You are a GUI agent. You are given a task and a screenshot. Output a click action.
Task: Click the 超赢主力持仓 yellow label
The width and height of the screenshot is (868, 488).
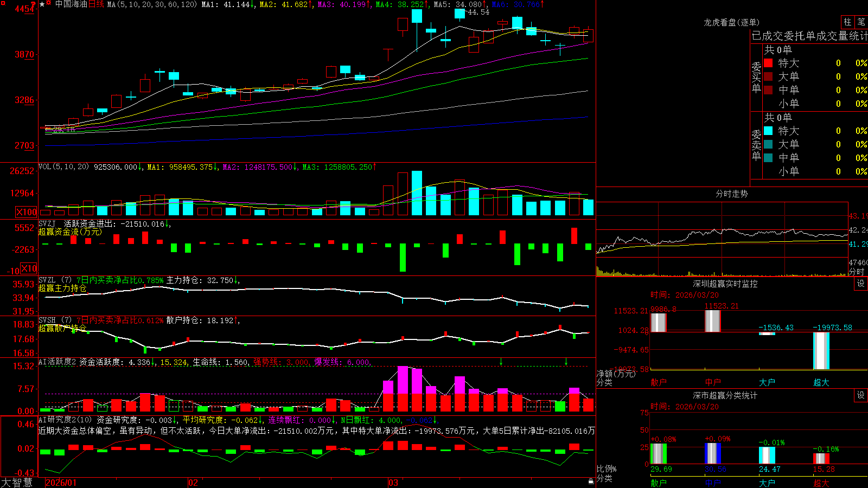[x=62, y=288]
